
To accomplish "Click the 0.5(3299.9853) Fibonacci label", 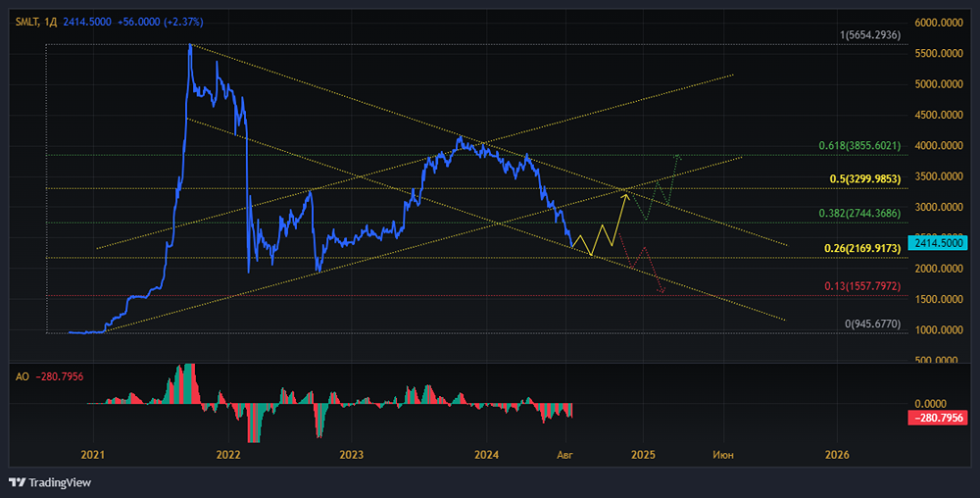I will tap(865, 179).
